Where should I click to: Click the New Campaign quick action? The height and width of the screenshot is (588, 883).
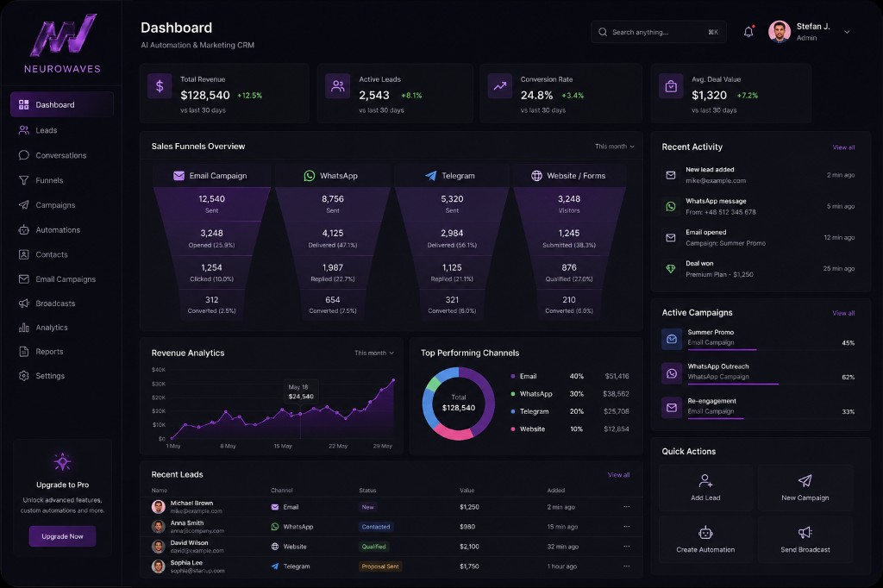(805, 488)
